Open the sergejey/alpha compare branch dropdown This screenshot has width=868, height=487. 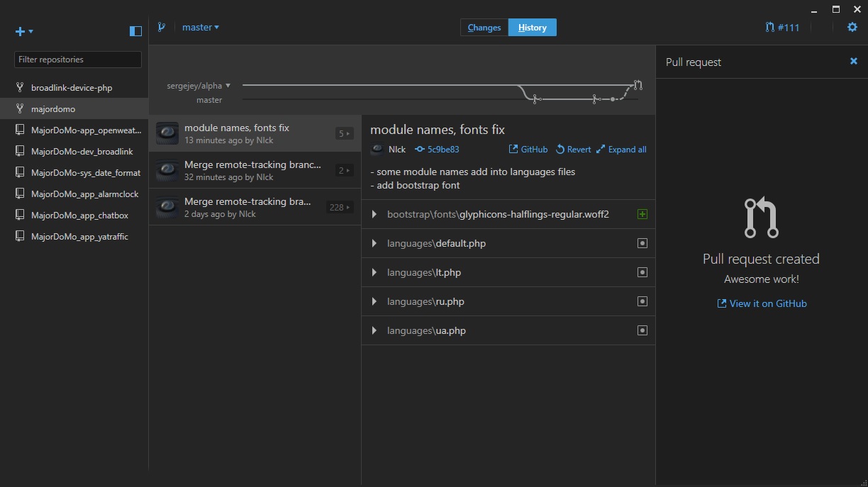click(x=199, y=86)
